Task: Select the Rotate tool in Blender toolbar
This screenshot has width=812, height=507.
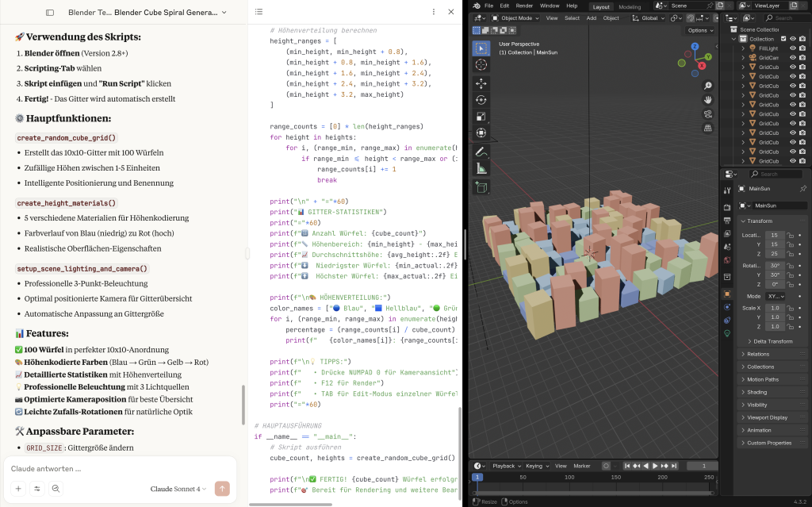Action: (481, 100)
